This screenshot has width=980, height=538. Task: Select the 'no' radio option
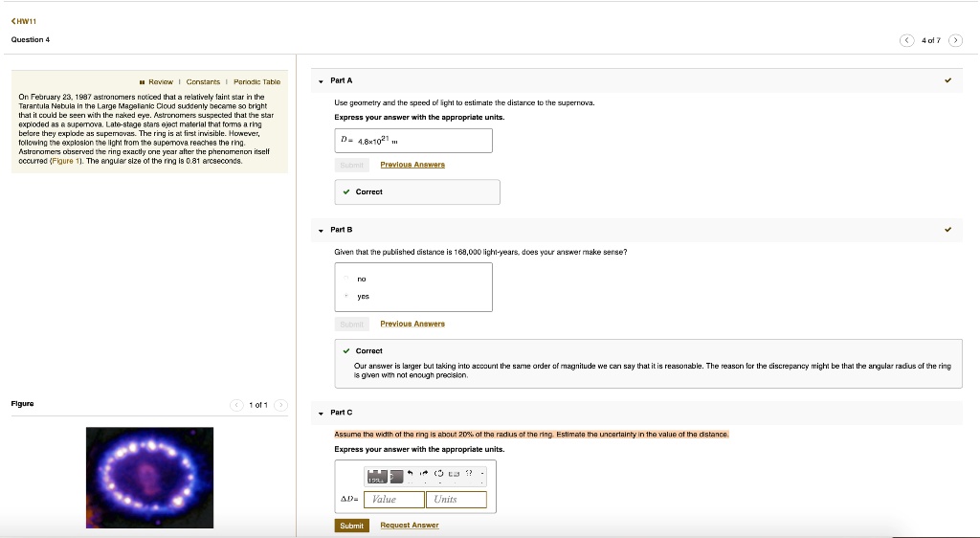[346, 279]
